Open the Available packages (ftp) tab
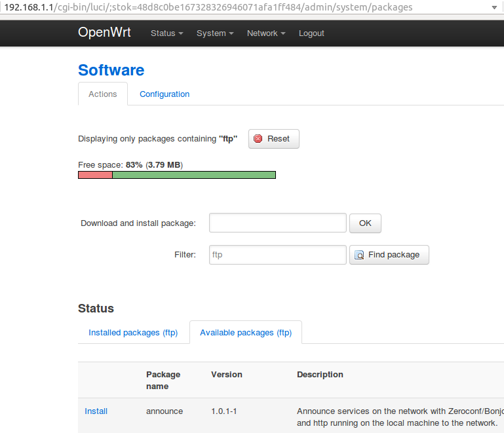This screenshot has width=504, height=433. tap(246, 333)
